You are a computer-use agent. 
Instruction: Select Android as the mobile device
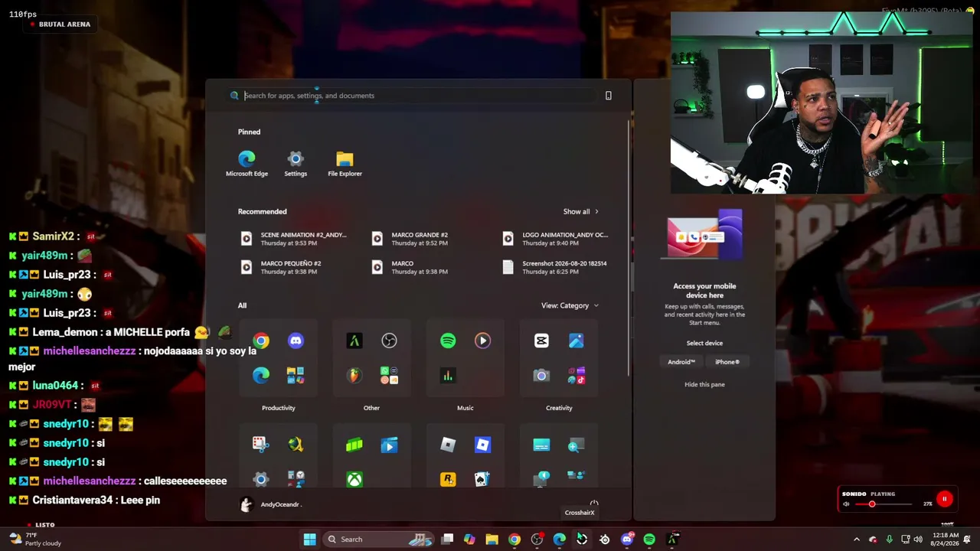point(681,362)
